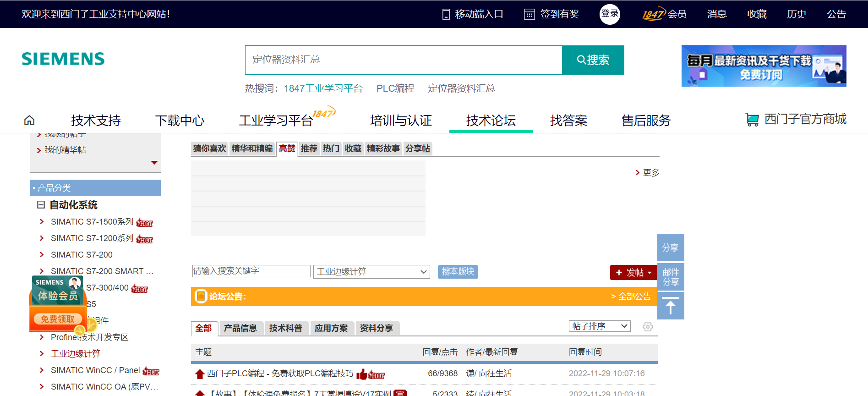
Task: Click the back-to-top arrow button
Action: pyautogui.click(x=670, y=306)
